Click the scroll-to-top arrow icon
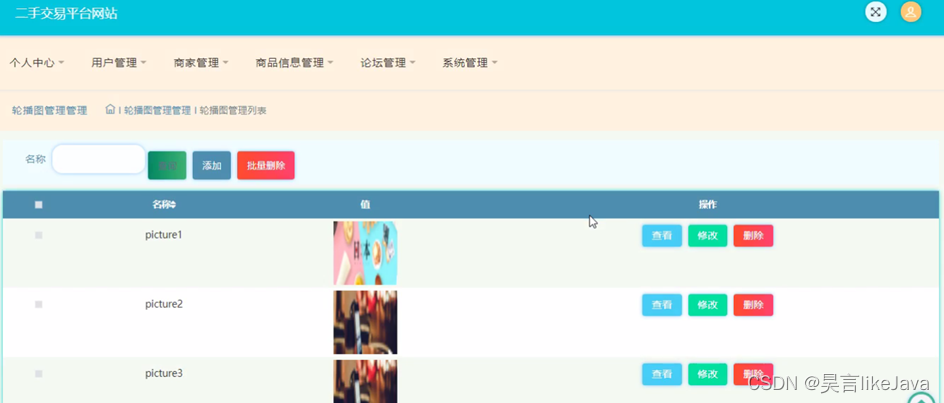The image size is (944, 403). 921,398
